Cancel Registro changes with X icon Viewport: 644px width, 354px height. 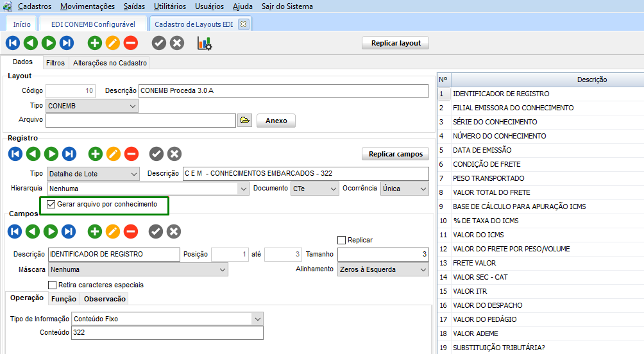tap(174, 154)
